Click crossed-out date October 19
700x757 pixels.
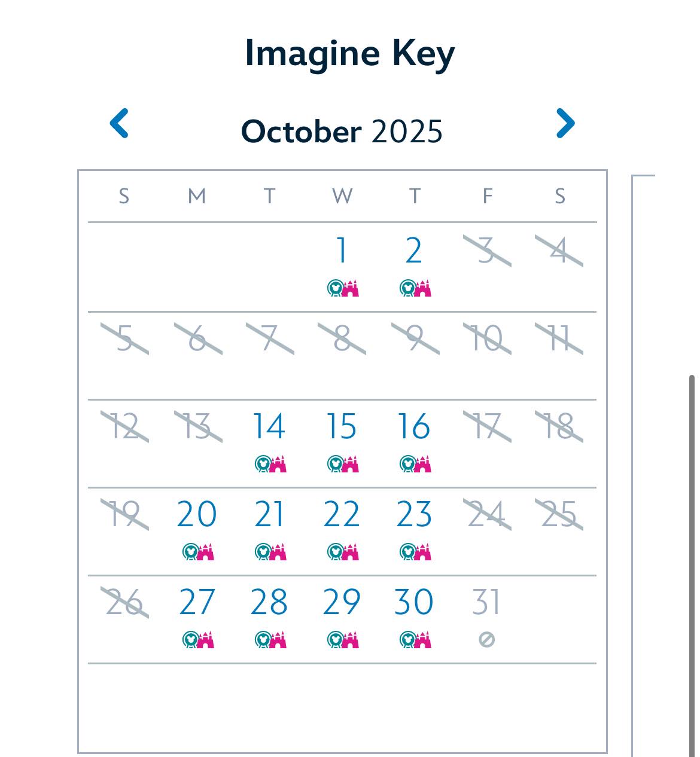pos(124,514)
